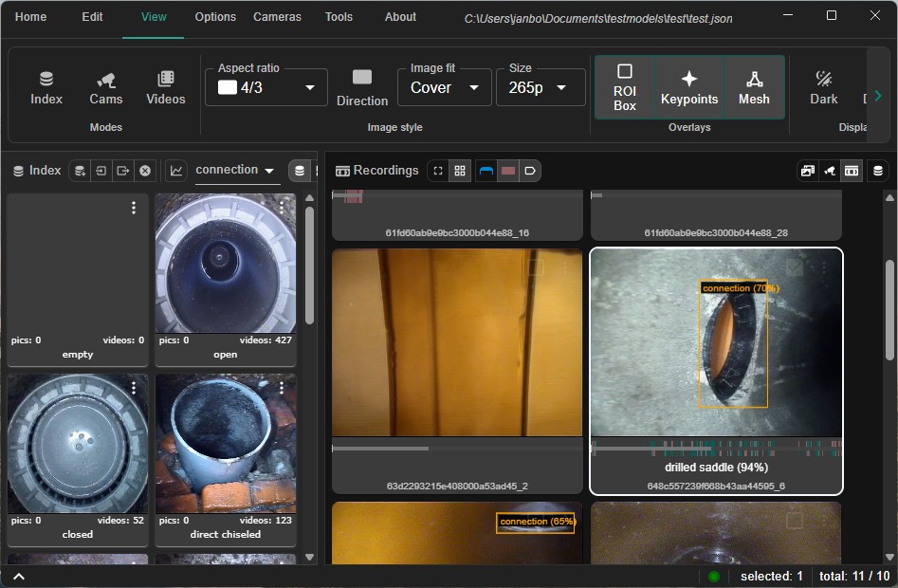Click index panel scroll up arrow
898x588 pixels.
pyautogui.click(x=310, y=198)
